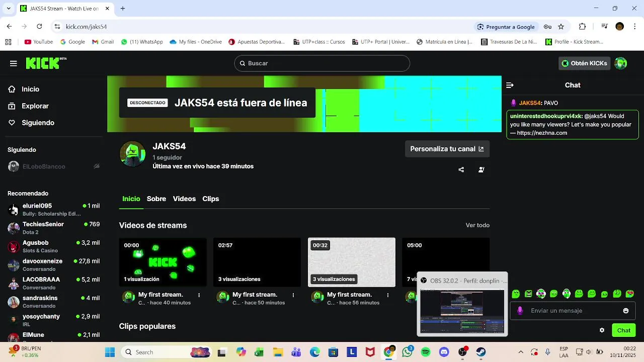Open Spotify from the taskbar

(426, 352)
